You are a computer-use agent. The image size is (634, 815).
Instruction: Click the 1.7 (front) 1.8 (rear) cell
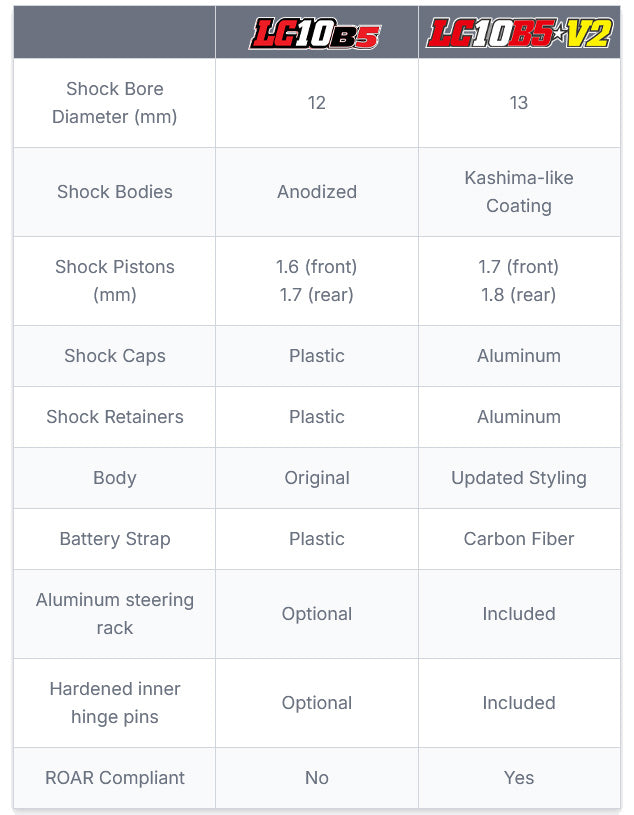click(x=519, y=281)
